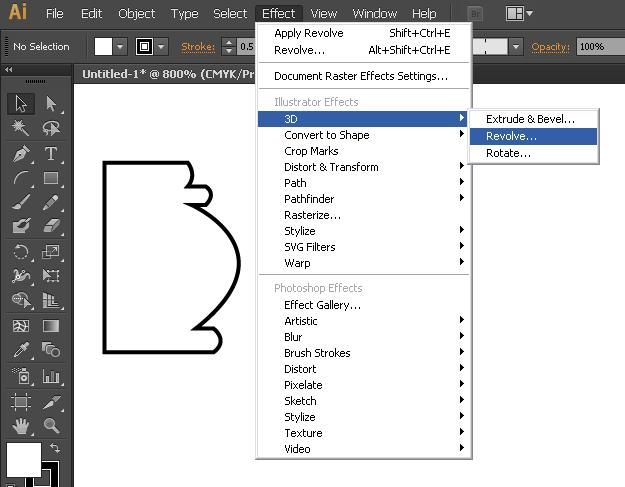625x487 pixels.
Task: Select the Blend tool
Action: [x=51, y=350]
